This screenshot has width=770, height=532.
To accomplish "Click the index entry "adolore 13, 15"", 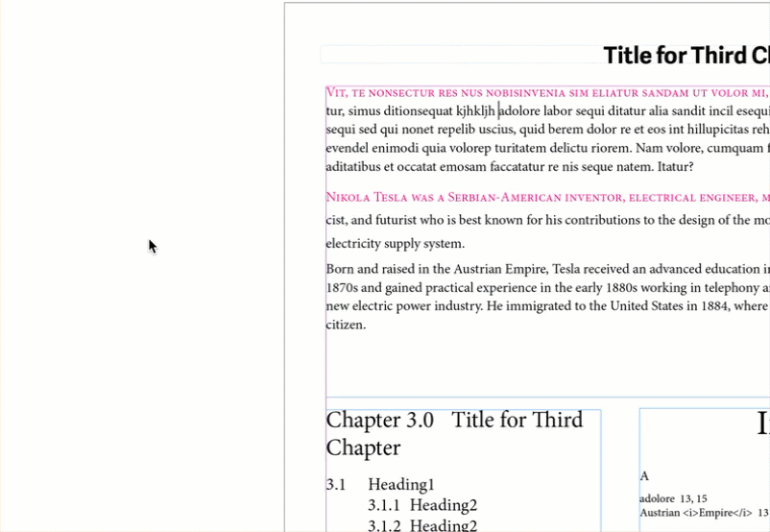I will [673, 498].
